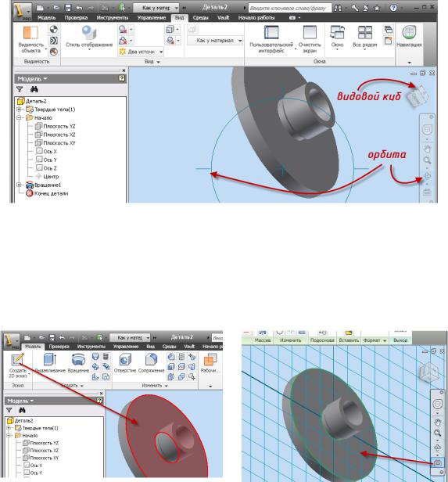Click the keyword search field Введите ключевое слово

(289, 9)
